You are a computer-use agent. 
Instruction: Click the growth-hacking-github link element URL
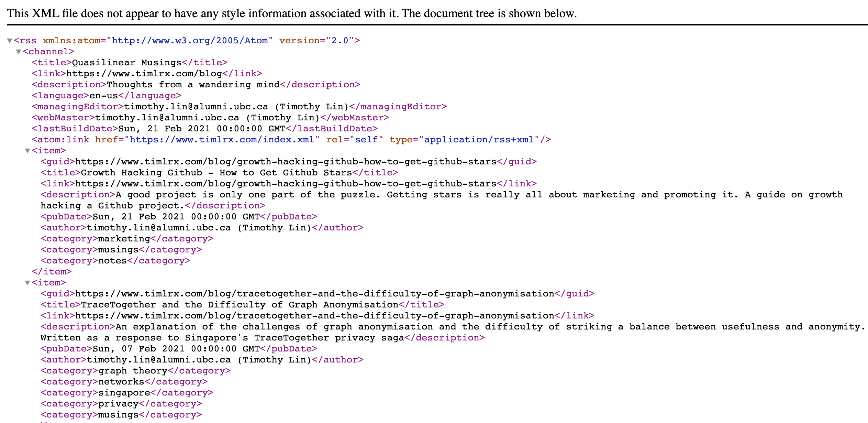(286, 184)
